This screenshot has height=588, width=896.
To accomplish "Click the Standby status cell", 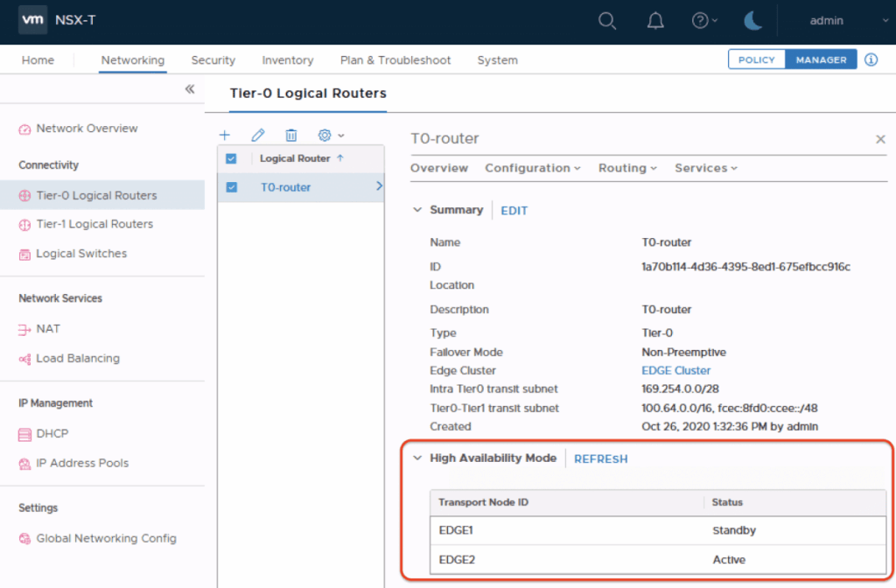I will coord(734,530).
